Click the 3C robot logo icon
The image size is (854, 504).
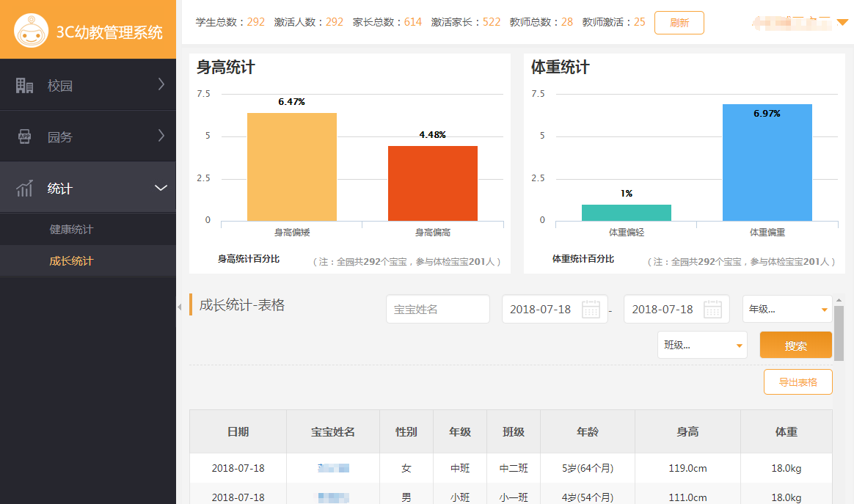point(31,31)
